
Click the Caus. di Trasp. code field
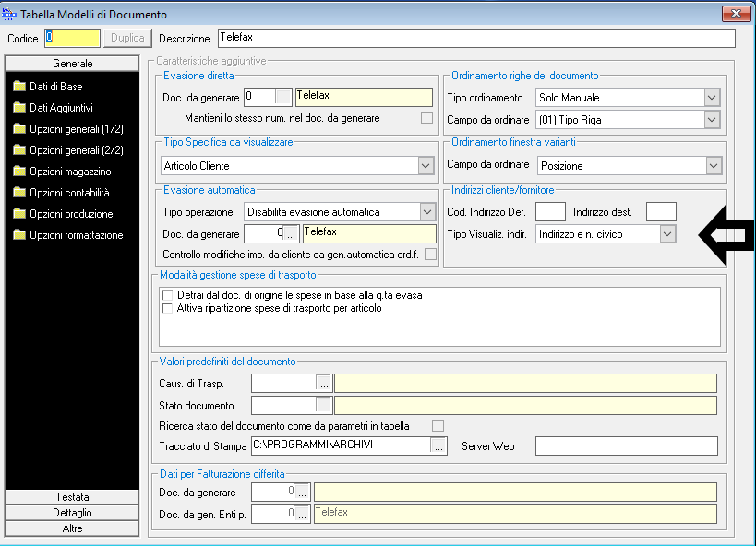[284, 384]
